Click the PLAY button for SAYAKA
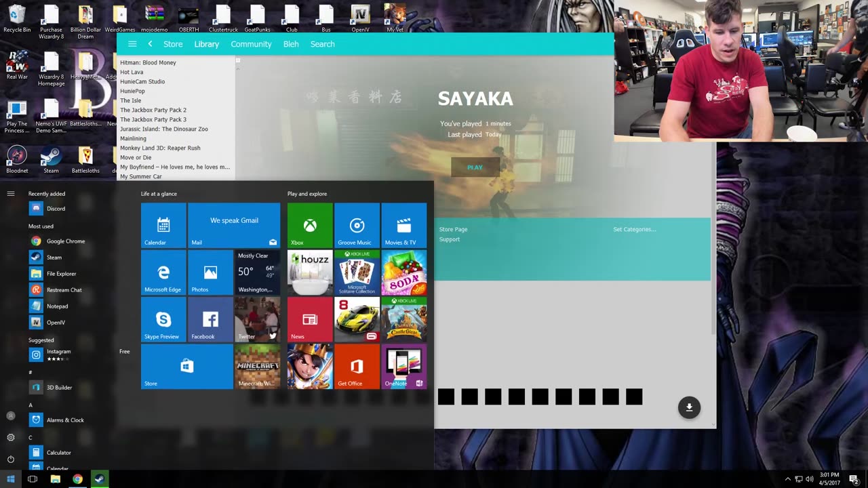 pos(475,167)
